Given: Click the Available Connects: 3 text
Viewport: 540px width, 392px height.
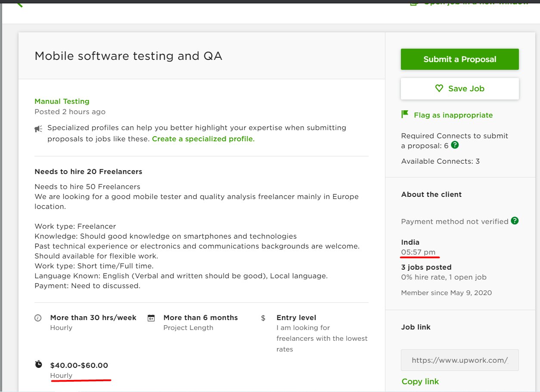Looking at the screenshot, I should click(x=441, y=161).
